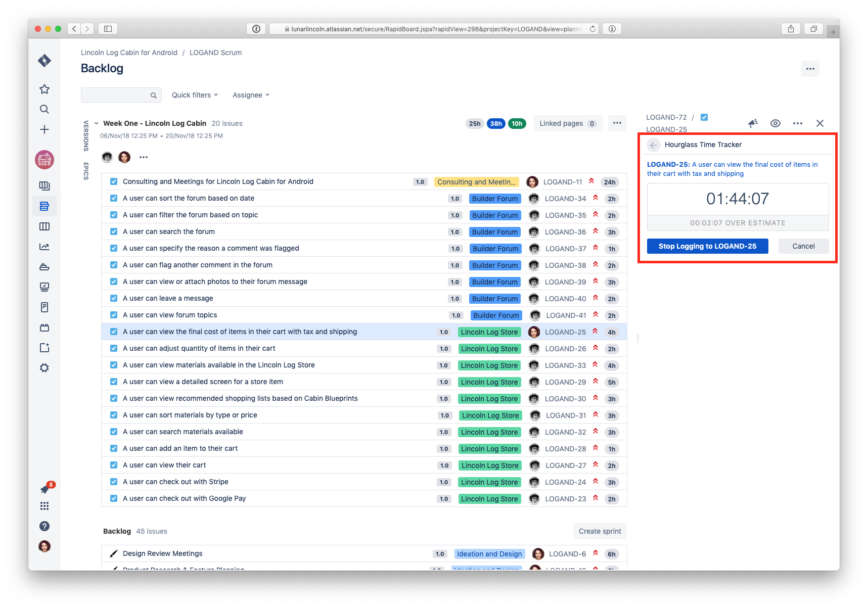Viewport: 868px width, 608px height.
Task: Click the Builder Forum epic on LOGAND-41
Action: 496,315
